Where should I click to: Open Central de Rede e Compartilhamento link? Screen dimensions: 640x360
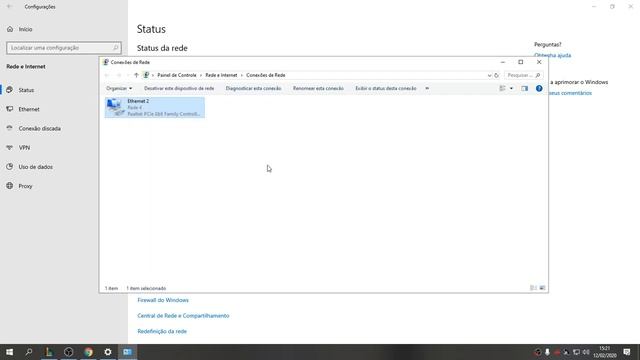tap(183, 316)
